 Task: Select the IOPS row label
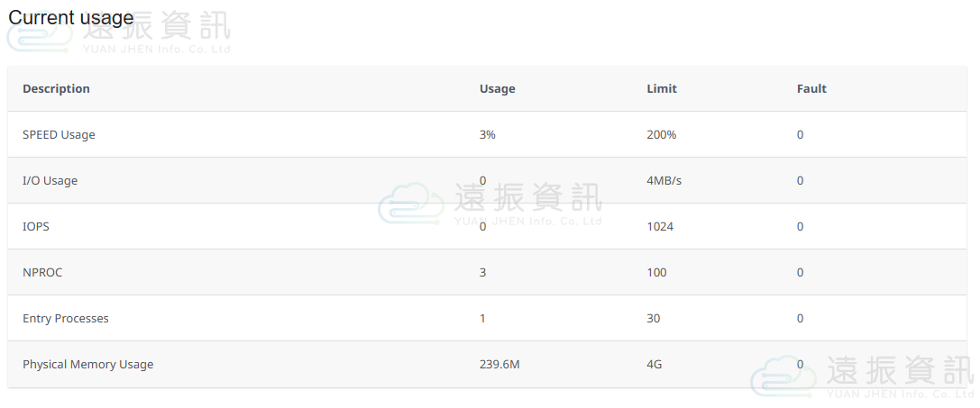36,226
